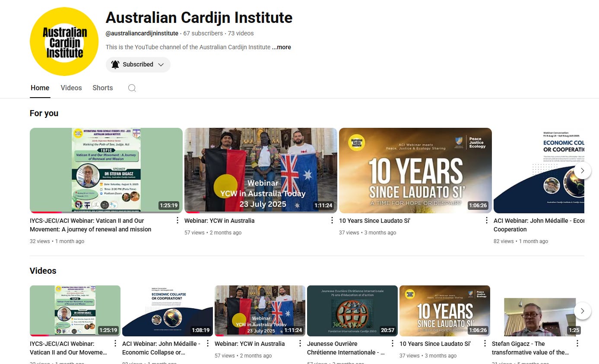The image size is (599, 364).
Task: Open options menu for Vatican II webinar in For you
Action: point(177,221)
